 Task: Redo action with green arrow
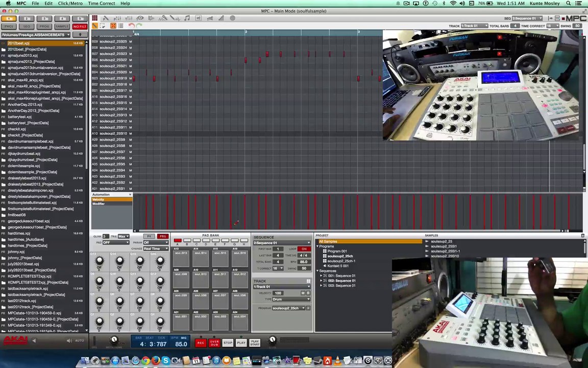[x=139, y=26]
